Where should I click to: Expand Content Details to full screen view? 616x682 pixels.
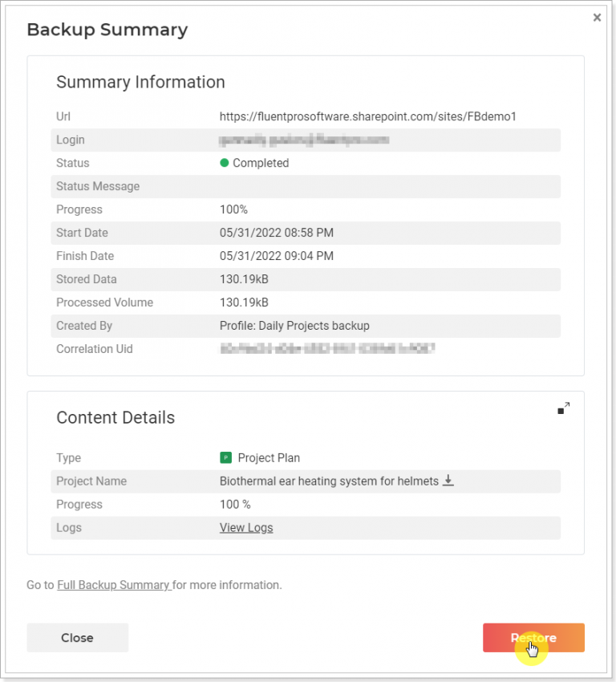pyautogui.click(x=564, y=408)
